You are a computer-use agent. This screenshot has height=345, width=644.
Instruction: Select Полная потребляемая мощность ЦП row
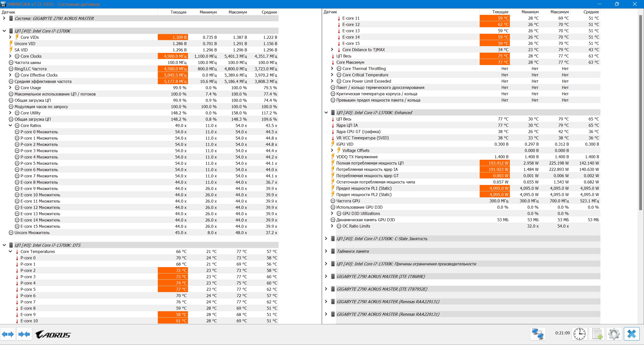tap(370, 163)
